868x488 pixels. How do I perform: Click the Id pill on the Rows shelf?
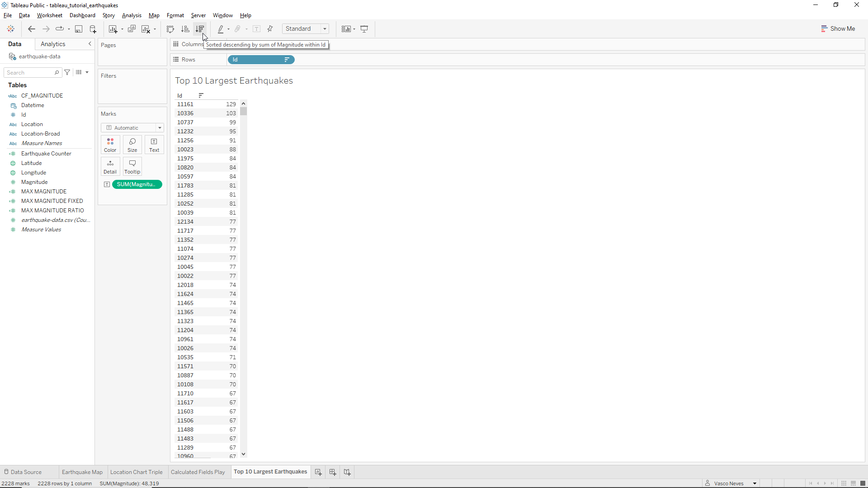click(x=261, y=60)
